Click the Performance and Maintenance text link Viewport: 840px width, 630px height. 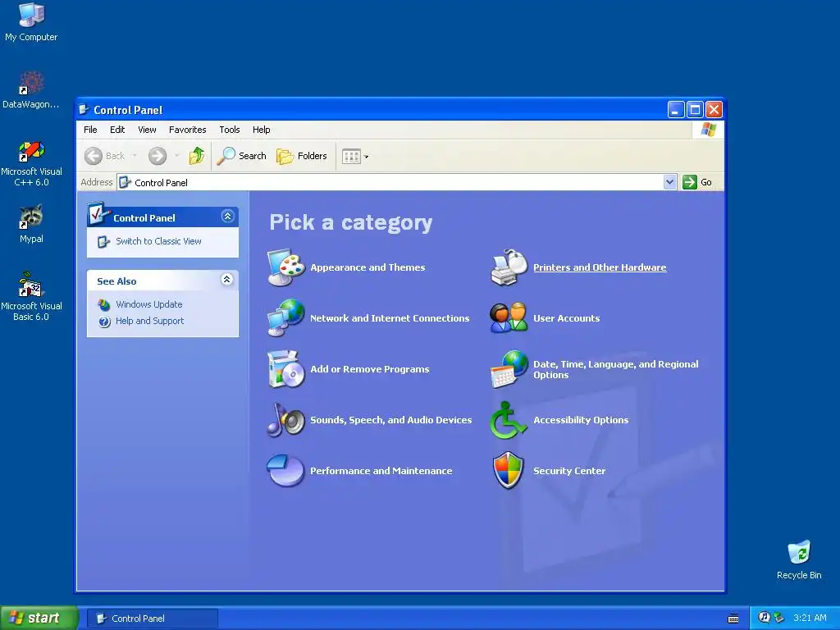[381, 471]
